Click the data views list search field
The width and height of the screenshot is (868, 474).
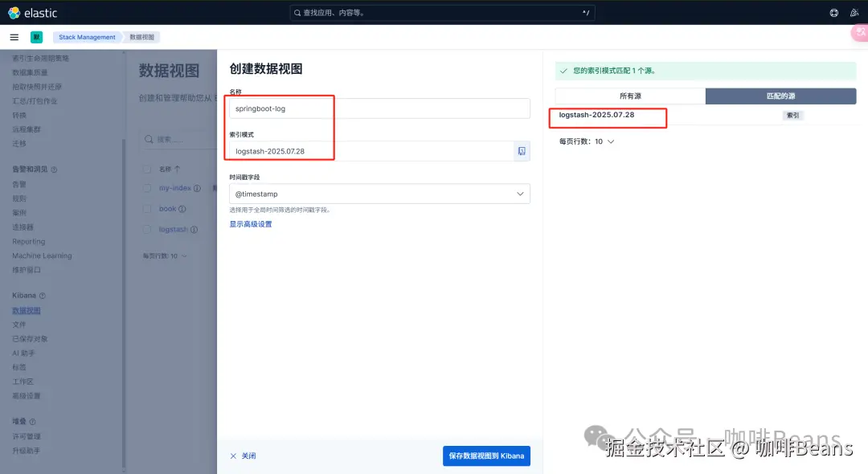[x=180, y=139]
